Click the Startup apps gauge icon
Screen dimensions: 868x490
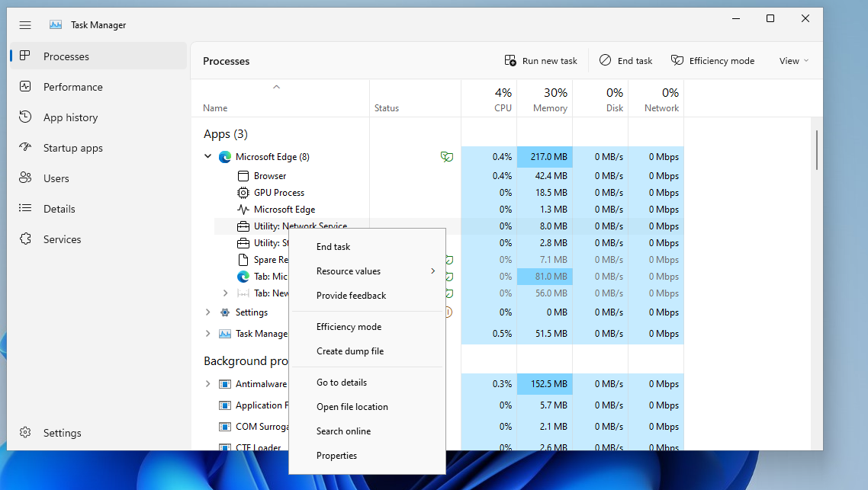click(x=25, y=147)
